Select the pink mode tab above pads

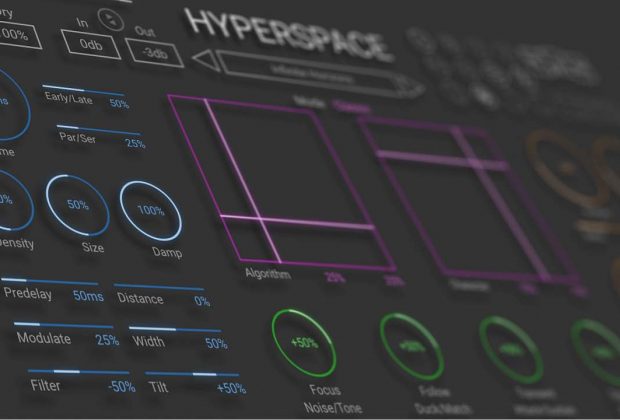pyautogui.click(x=352, y=107)
